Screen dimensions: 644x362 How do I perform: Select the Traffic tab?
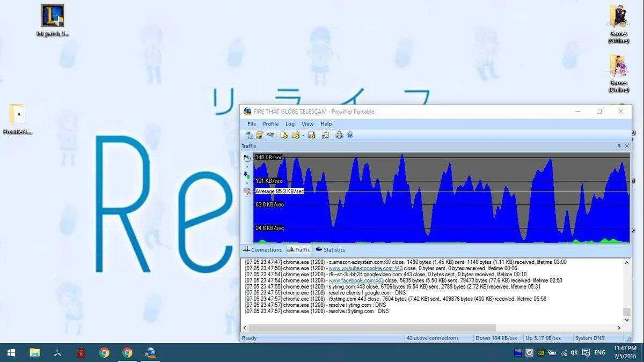pyautogui.click(x=298, y=249)
